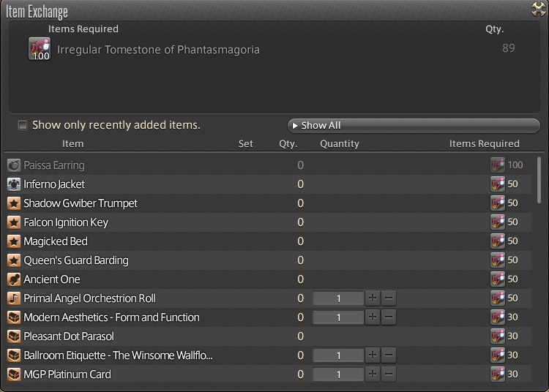
Task: Click quantity field for Ballroom Etiquette
Action: tap(338, 355)
